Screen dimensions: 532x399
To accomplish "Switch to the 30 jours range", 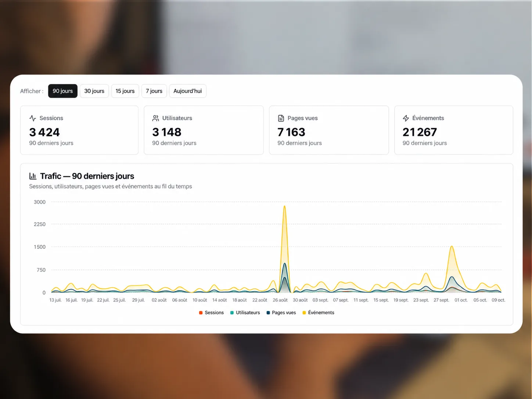I will (94, 91).
